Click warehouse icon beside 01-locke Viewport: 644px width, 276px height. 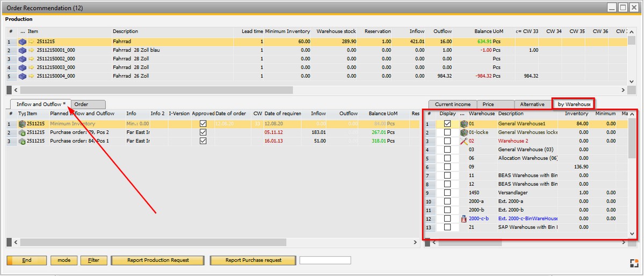(x=464, y=132)
